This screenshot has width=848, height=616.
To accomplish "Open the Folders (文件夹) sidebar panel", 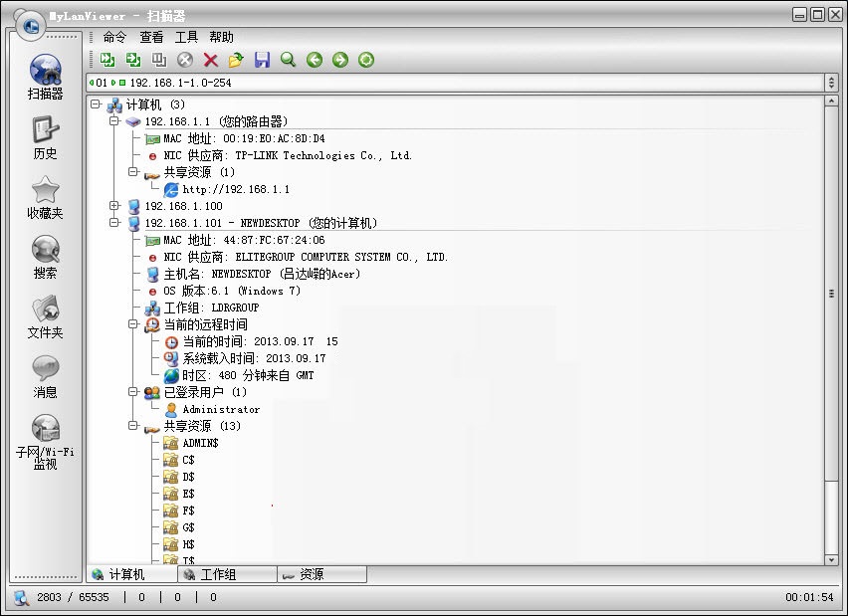I will click(44, 313).
